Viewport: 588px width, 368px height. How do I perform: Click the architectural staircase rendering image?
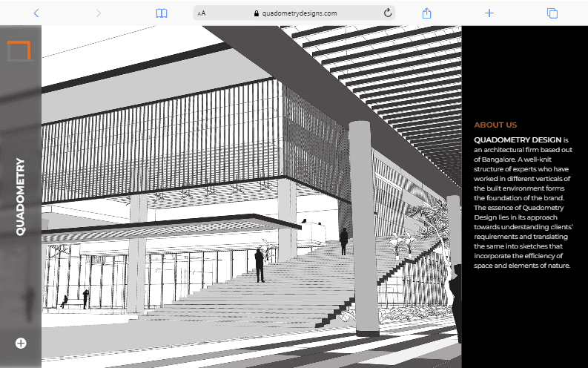(251, 197)
